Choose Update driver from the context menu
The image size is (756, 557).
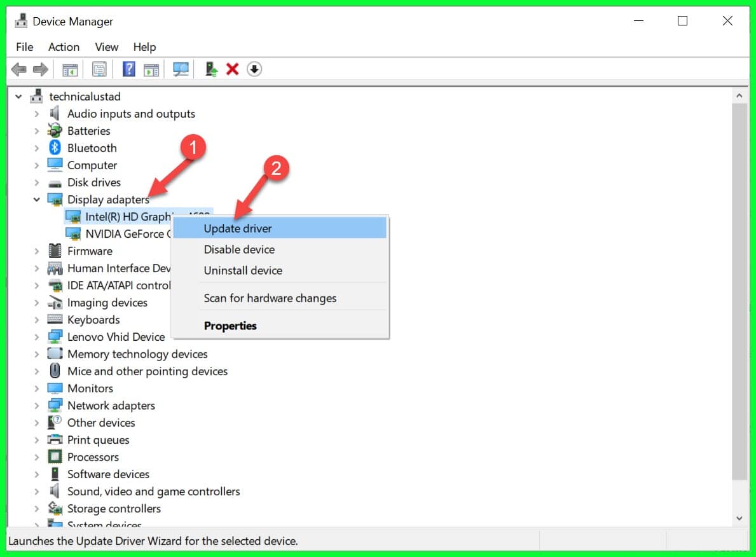click(x=238, y=228)
